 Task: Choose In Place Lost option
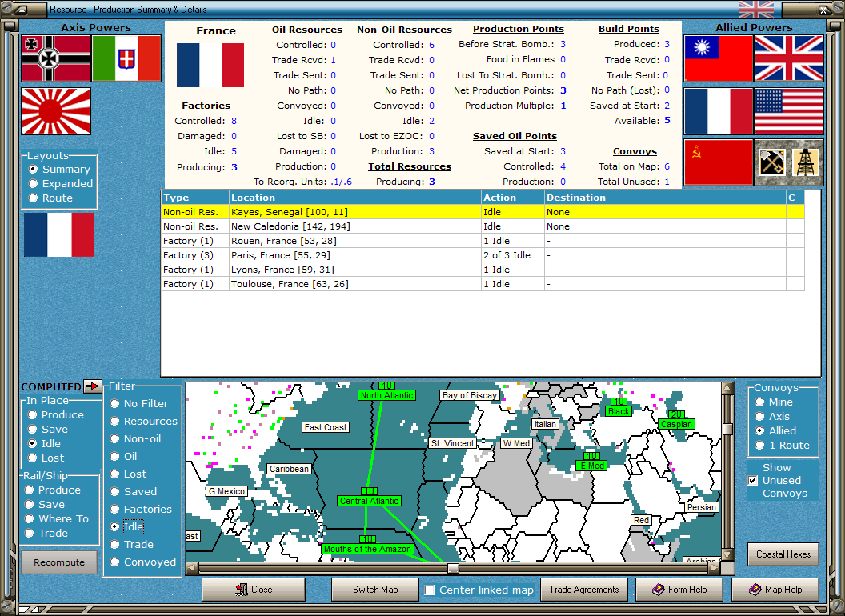pos(46,458)
